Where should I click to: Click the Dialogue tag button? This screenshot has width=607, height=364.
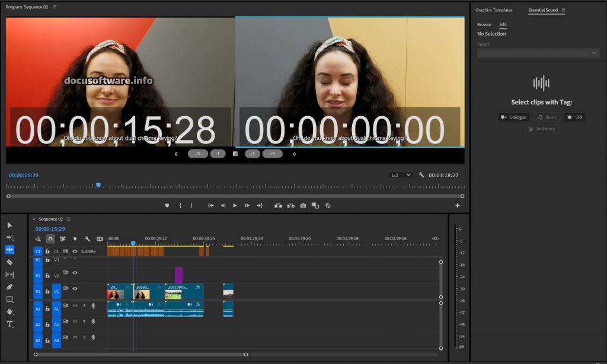(513, 117)
